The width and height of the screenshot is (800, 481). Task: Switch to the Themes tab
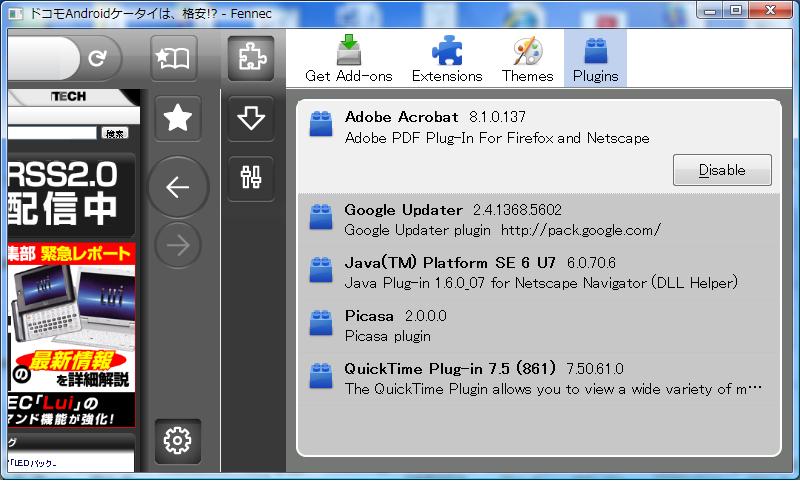(527, 59)
